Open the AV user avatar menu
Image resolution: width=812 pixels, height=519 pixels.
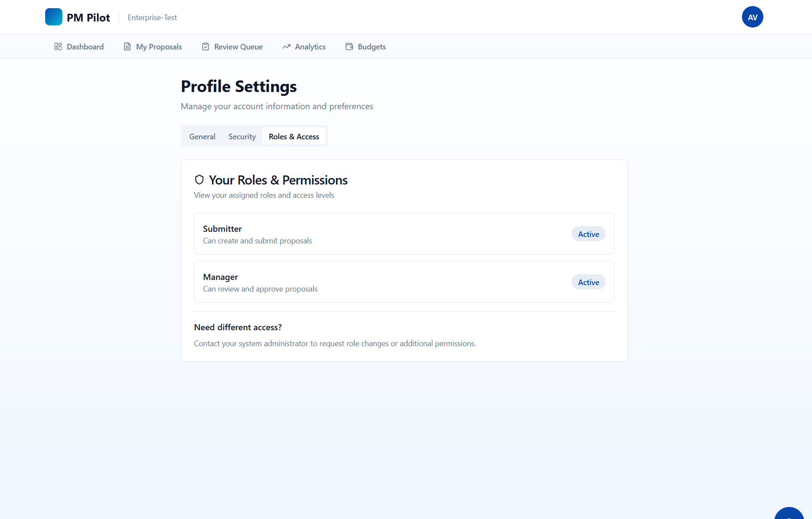coord(752,17)
